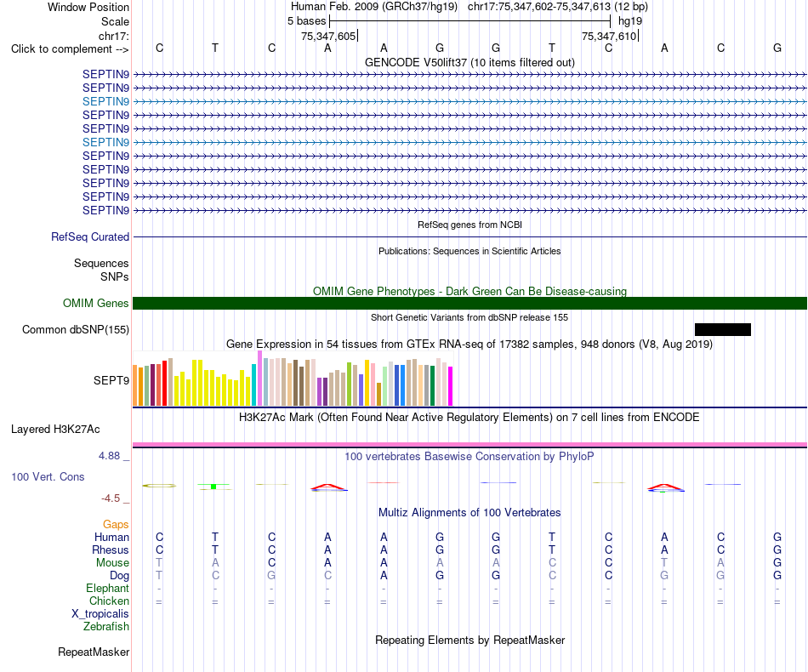This screenshot has height=672, width=808.
Task: Click 'Human Feb. 2009 (GRCh37/hg19)' text
Action: coord(374,7)
